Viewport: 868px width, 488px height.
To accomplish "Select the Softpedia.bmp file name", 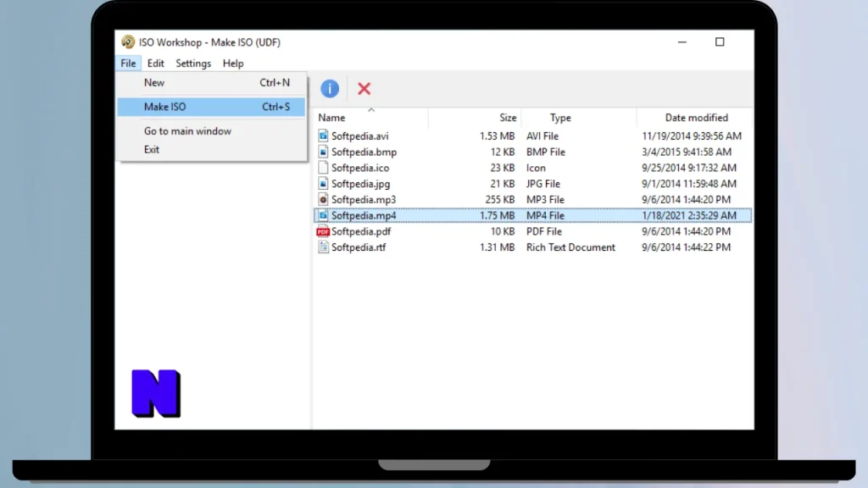I will pyautogui.click(x=364, y=152).
